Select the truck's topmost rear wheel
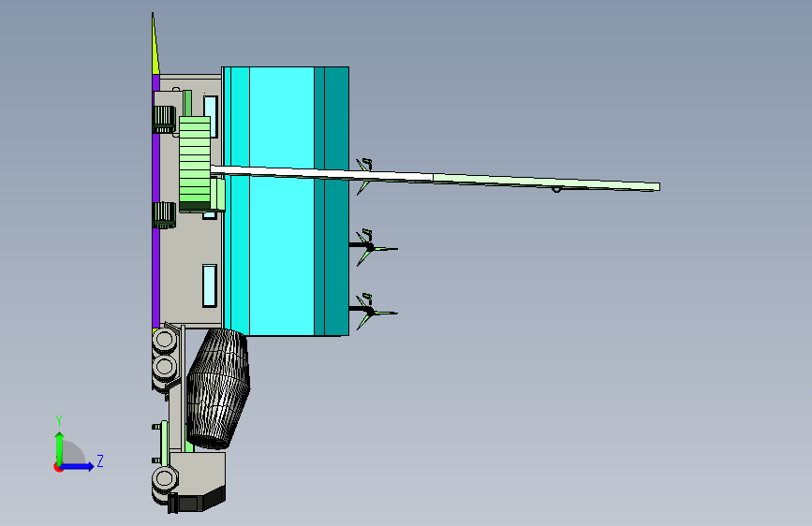Image resolution: width=812 pixels, height=526 pixels. tap(165, 340)
